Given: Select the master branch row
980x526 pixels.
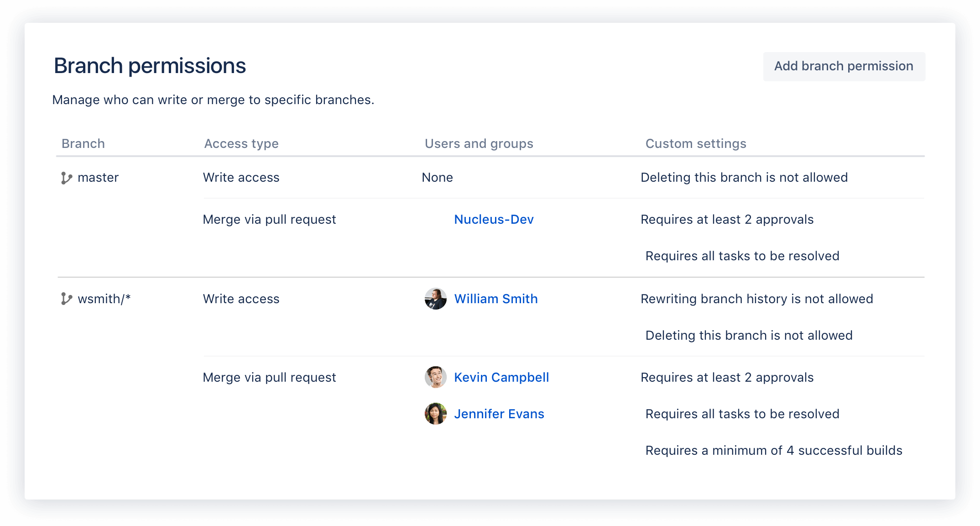Looking at the screenshot, I should tap(98, 178).
